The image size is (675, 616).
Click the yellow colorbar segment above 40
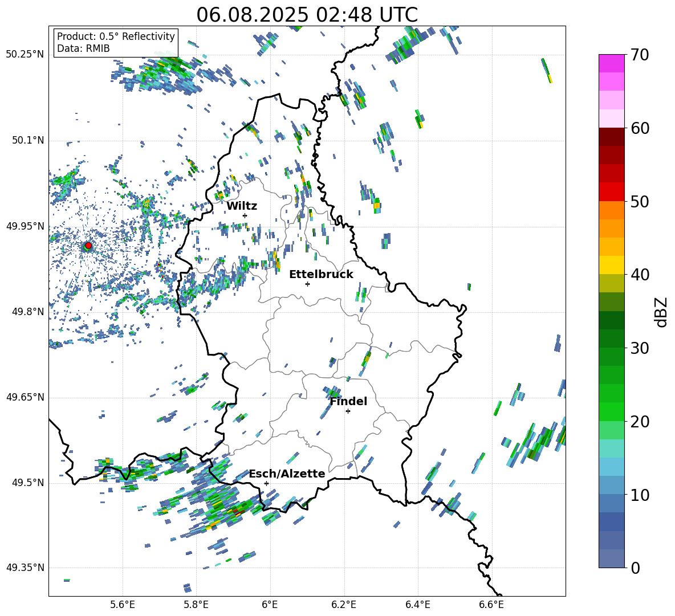[x=612, y=265]
